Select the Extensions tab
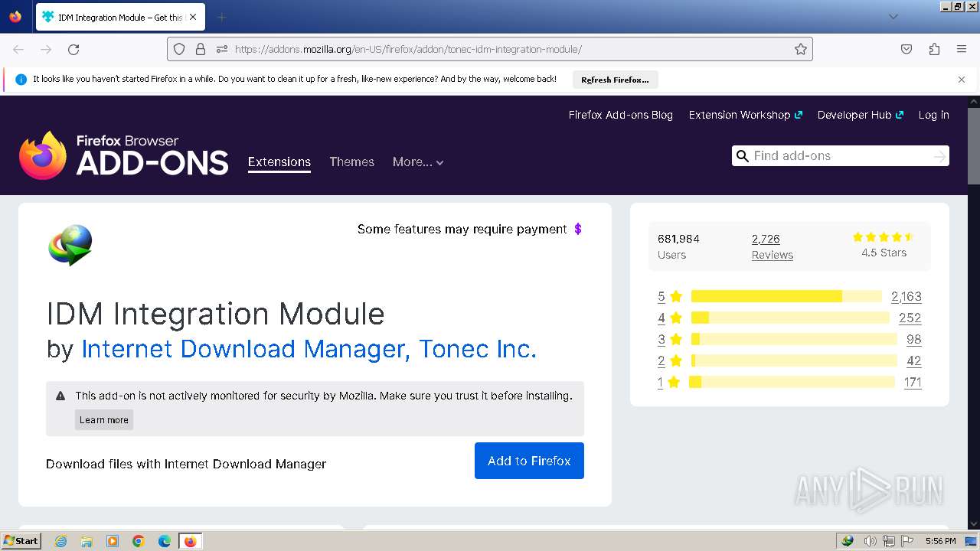This screenshot has width=980, height=551. [279, 162]
